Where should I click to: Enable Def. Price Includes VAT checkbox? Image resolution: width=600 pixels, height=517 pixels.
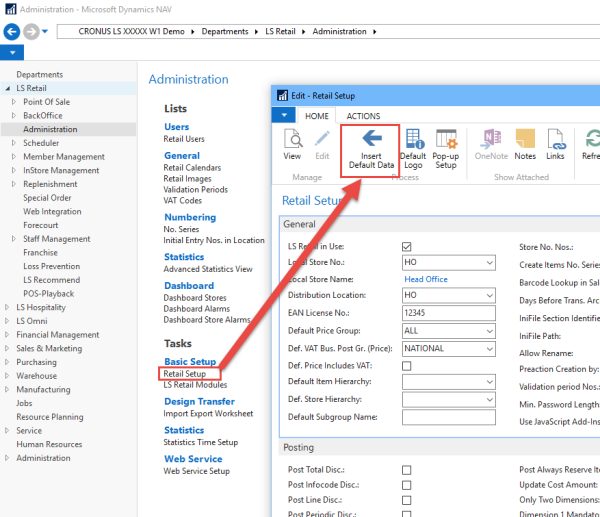tap(407, 366)
